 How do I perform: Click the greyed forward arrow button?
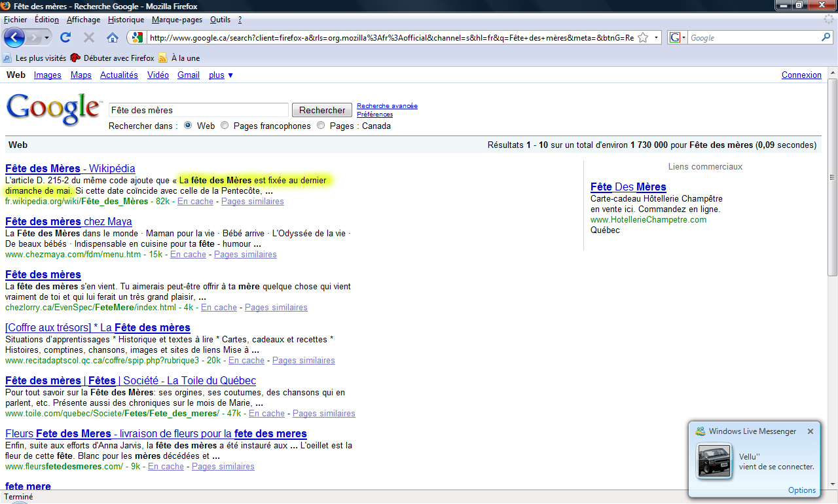coord(33,37)
